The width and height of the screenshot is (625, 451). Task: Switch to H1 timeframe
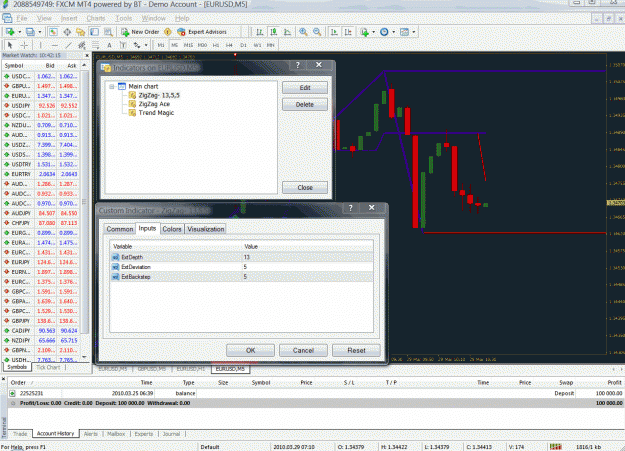click(x=216, y=45)
